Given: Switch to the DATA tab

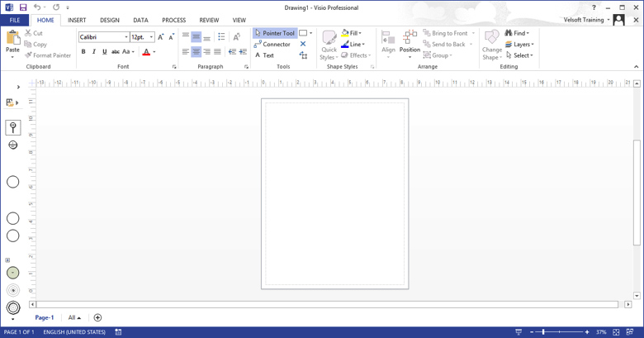Looking at the screenshot, I should pyautogui.click(x=140, y=20).
